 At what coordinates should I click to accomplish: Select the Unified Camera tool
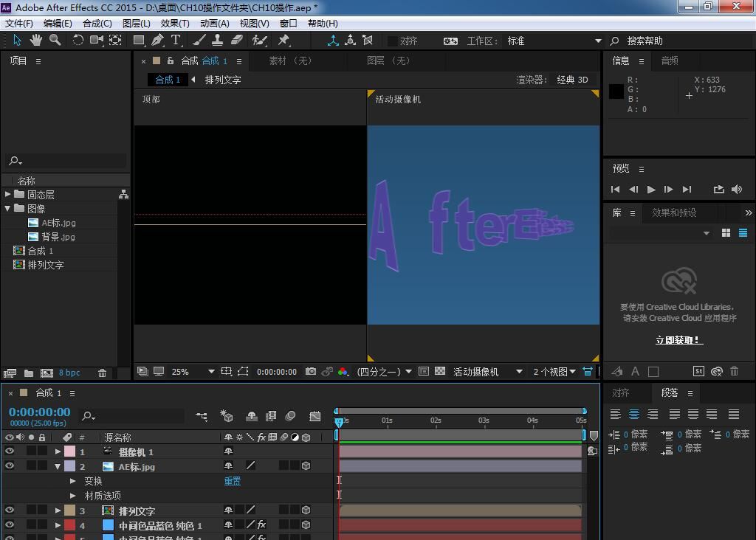[97, 40]
